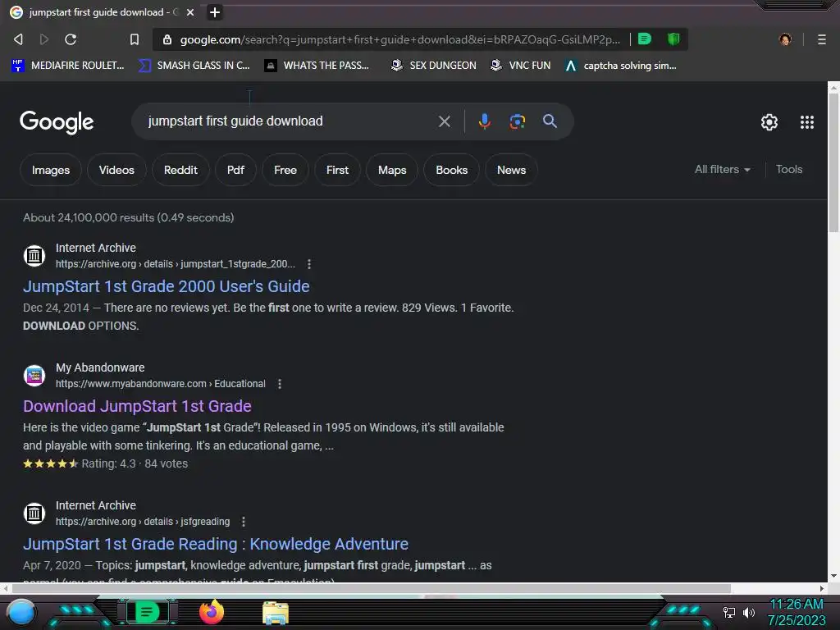Open Google quick settings gear
Image resolution: width=840 pixels, height=630 pixels.
(x=769, y=122)
